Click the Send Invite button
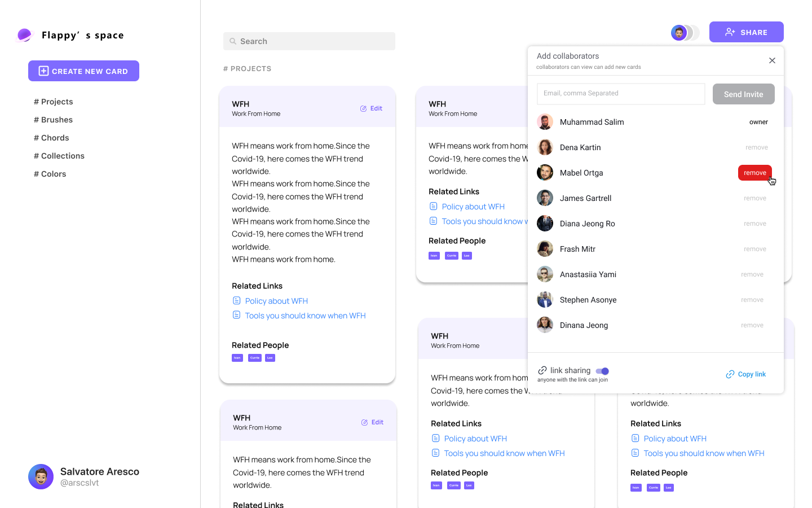This screenshot has width=812, height=508. point(744,94)
